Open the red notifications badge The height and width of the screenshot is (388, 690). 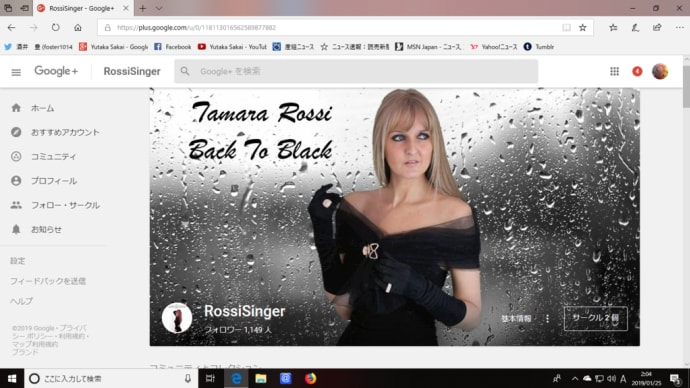637,71
